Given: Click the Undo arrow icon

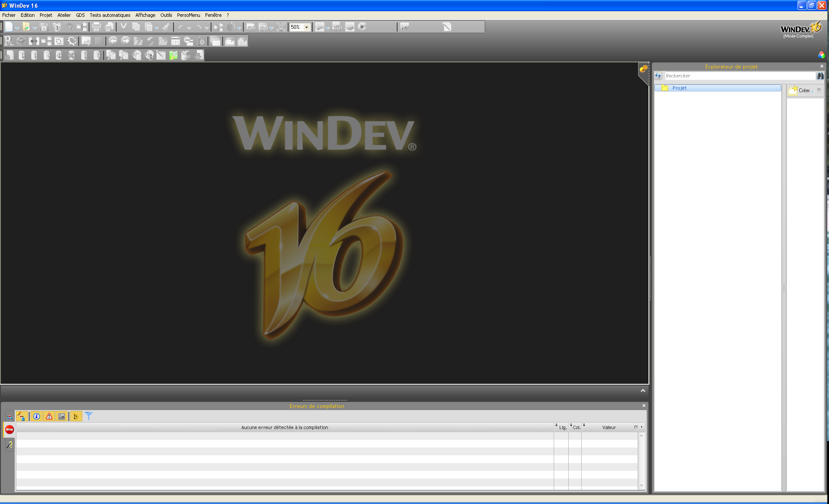Looking at the screenshot, I should [181, 27].
